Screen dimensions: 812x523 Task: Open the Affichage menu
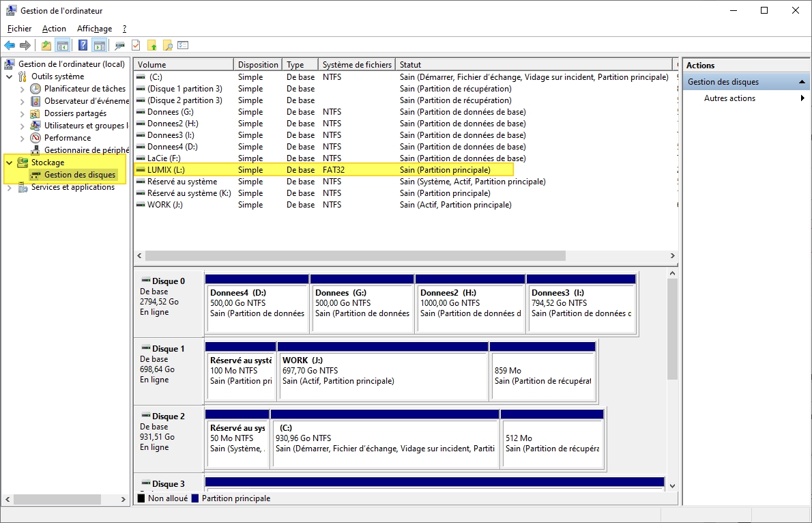(94, 29)
